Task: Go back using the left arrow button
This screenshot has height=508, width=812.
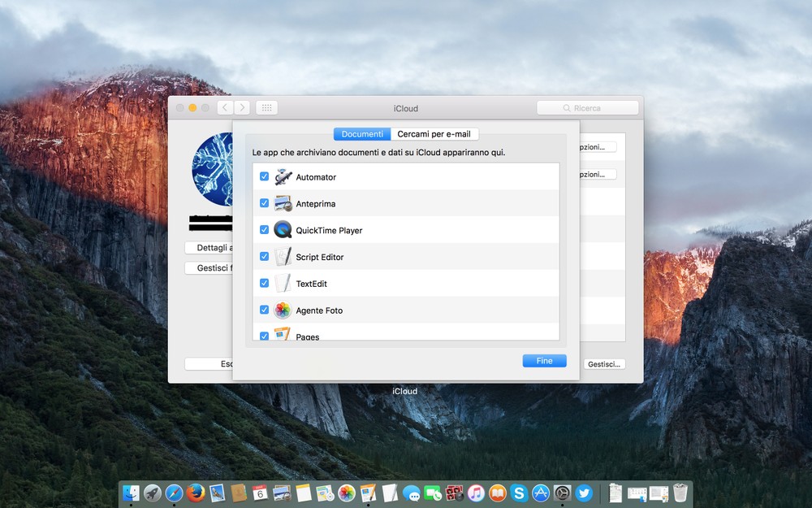Action: [x=225, y=107]
